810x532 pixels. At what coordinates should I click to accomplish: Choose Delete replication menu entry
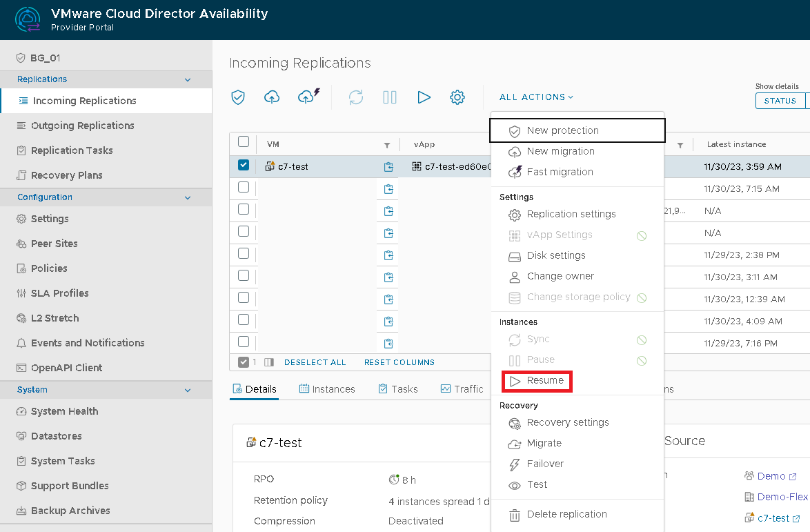[566, 515]
